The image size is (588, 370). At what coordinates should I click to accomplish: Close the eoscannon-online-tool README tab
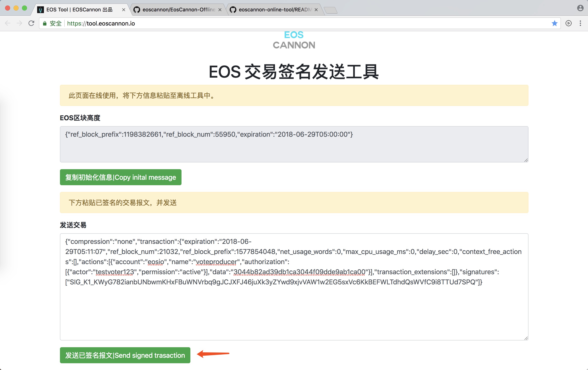click(316, 10)
